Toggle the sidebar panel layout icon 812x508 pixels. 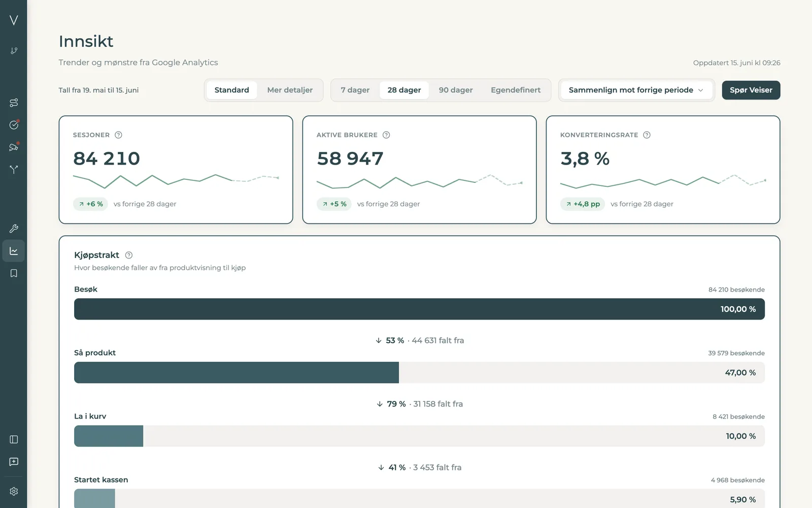(14, 439)
